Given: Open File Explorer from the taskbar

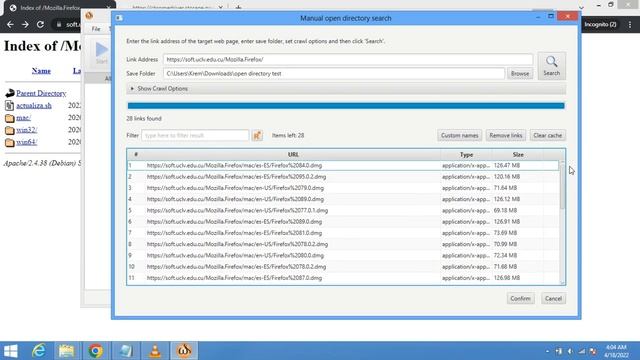Looking at the screenshot, I should point(67,351).
